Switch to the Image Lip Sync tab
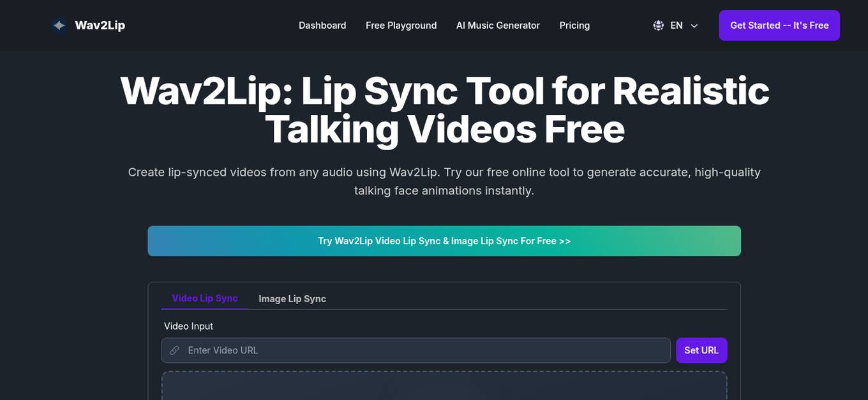Image resolution: width=868 pixels, height=400 pixels. (x=292, y=298)
